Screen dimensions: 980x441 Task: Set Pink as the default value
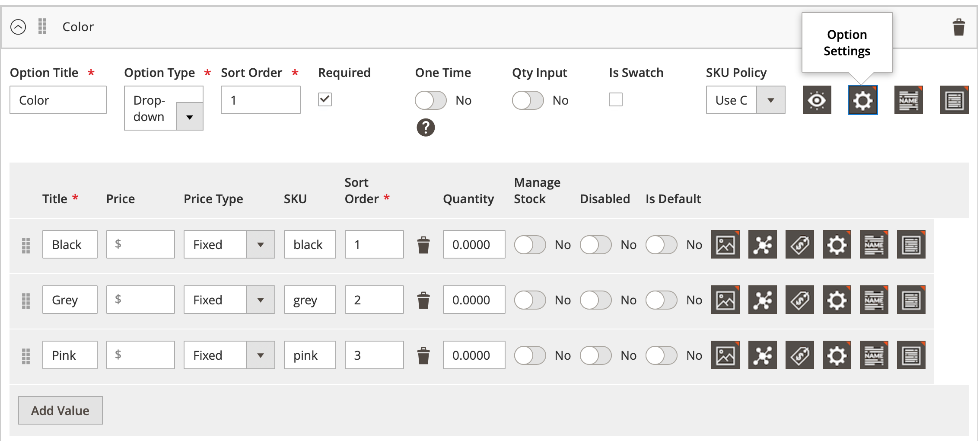coord(661,355)
